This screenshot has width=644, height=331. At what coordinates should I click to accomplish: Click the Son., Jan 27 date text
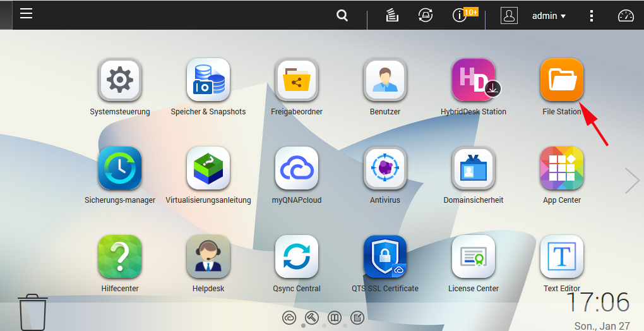coord(602,326)
